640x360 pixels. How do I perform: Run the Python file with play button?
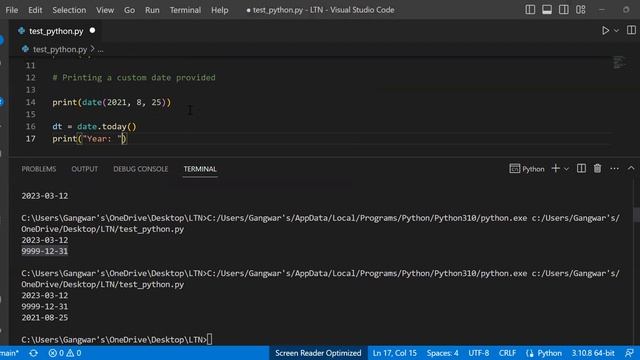click(605, 31)
